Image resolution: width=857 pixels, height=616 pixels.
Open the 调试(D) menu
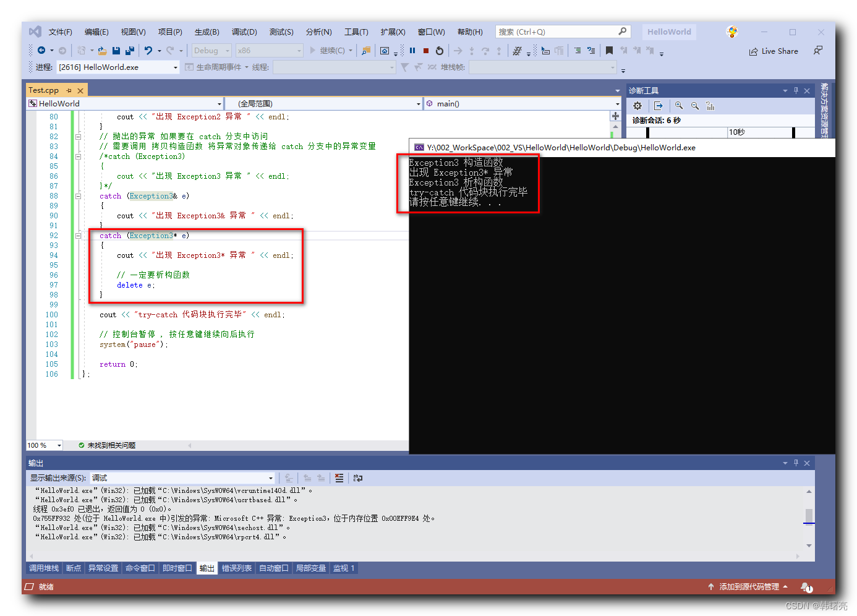tap(244, 32)
